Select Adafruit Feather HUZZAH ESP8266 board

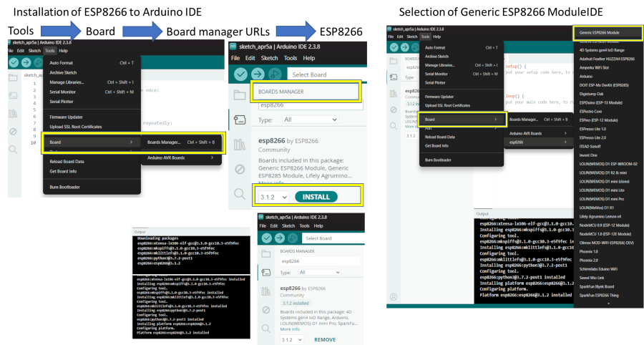[x=608, y=59]
